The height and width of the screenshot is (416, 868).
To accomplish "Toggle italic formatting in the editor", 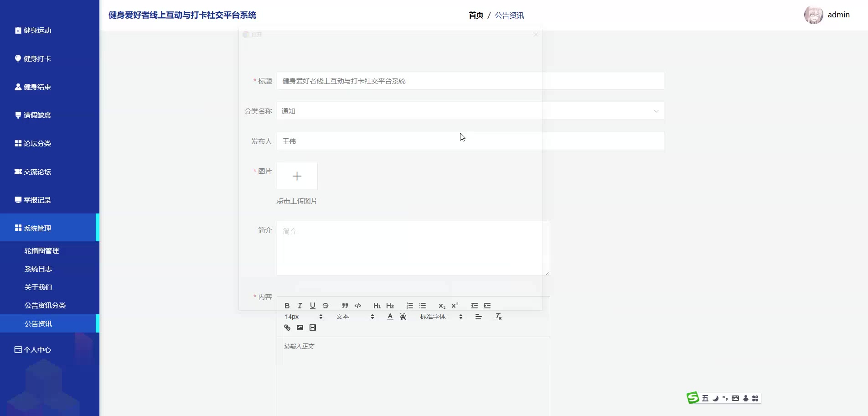I will point(300,306).
